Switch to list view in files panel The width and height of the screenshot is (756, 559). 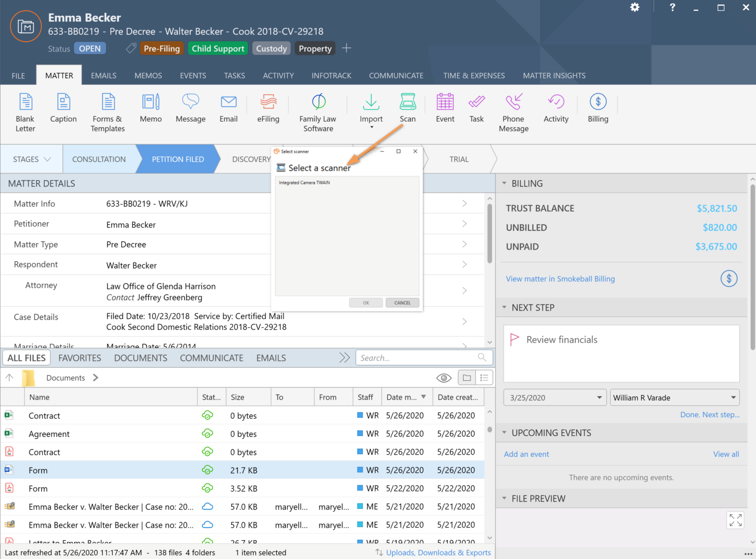point(484,378)
